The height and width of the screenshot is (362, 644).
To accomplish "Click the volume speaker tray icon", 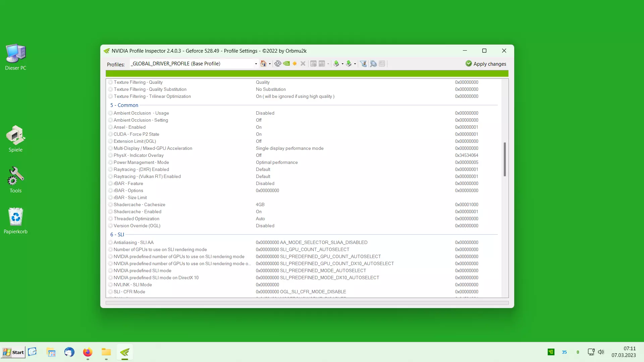I will [x=601, y=352].
